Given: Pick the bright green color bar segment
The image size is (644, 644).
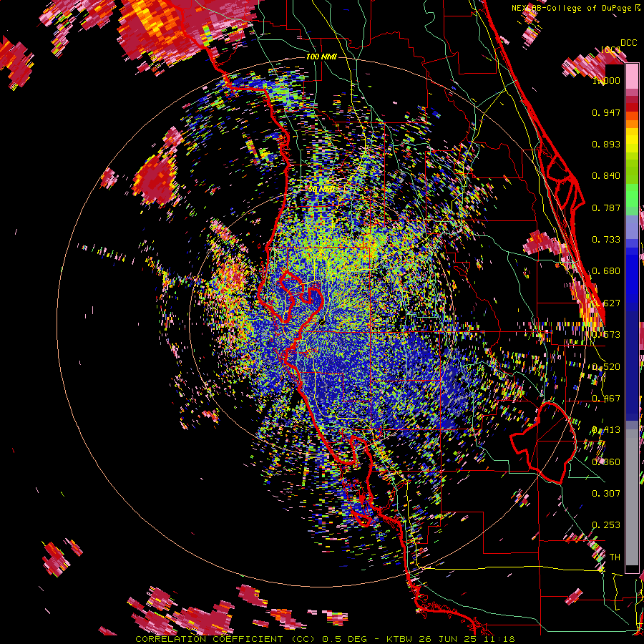Looking at the screenshot, I should [x=632, y=195].
